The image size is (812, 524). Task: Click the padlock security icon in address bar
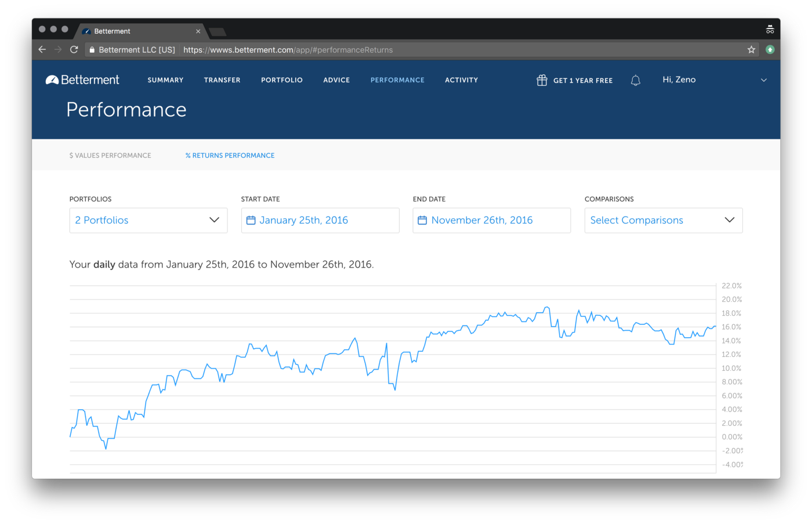(91, 49)
